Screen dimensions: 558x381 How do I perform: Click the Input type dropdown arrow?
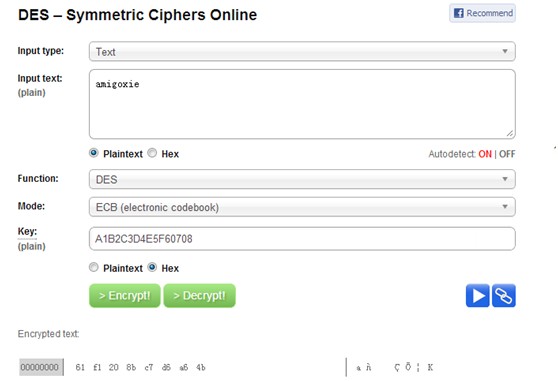pyautogui.click(x=505, y=51)
